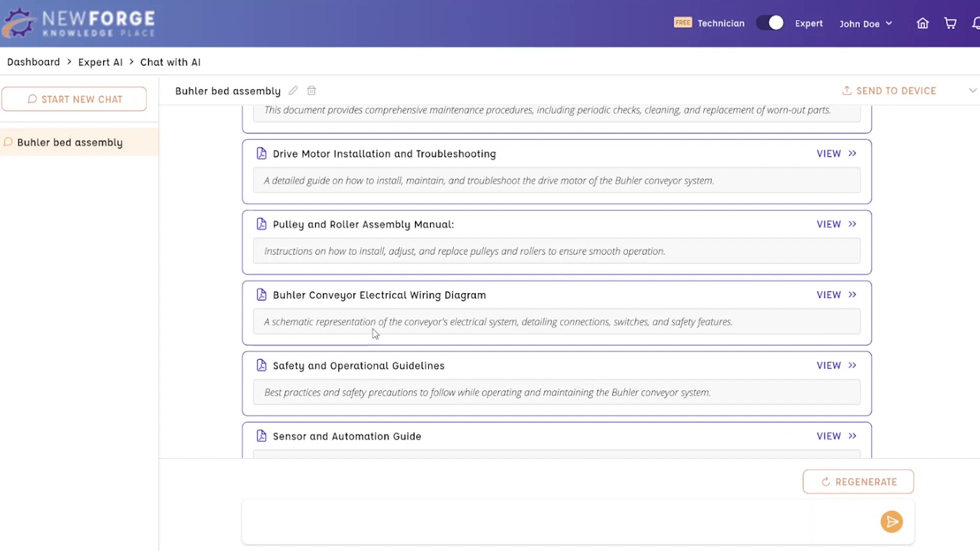The image size is (980, 551).
Task: Expand the chevron next to Send to Device
Action: [972, 91]
